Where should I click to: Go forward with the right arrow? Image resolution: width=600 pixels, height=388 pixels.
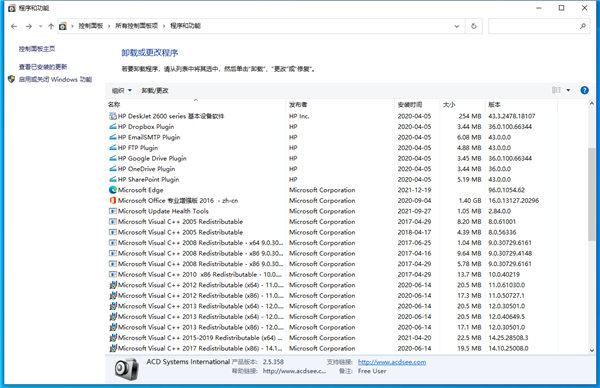tap(29, 26)
